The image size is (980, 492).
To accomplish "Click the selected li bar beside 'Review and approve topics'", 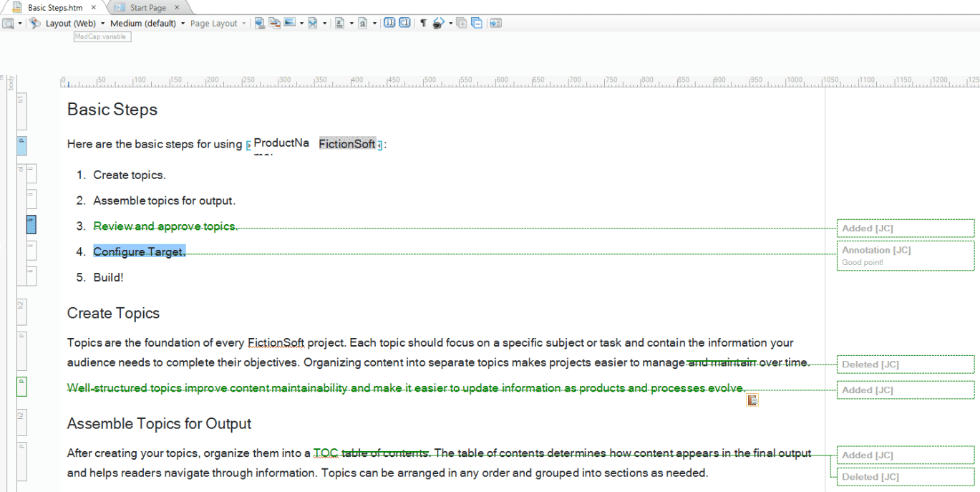I will (31, 225).
